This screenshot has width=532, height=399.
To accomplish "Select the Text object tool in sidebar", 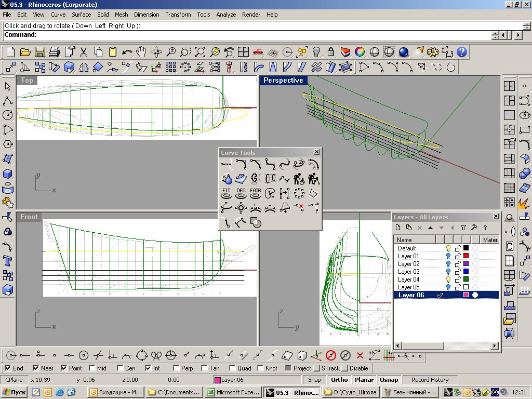I will click(7, 261).
